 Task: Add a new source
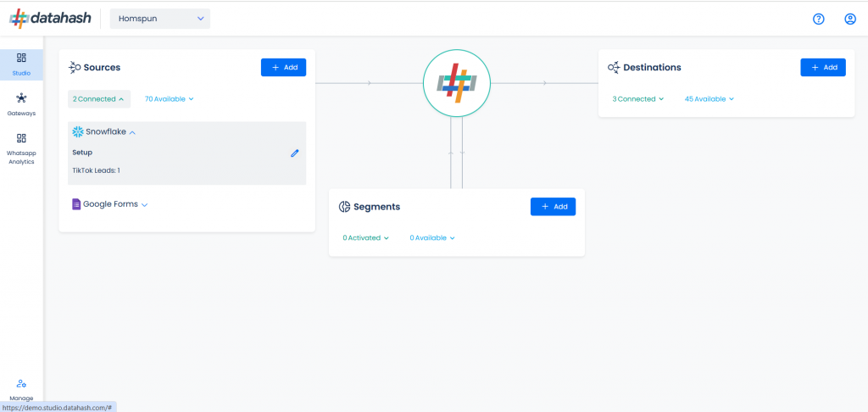283,67
